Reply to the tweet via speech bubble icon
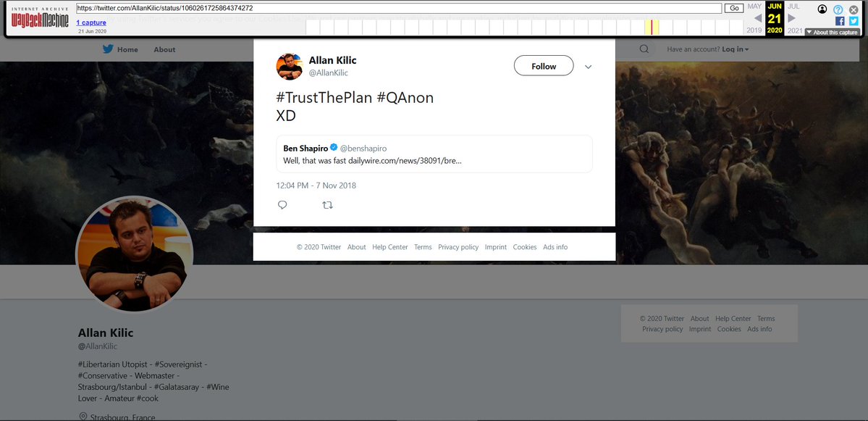 click(x=282, y=205)
